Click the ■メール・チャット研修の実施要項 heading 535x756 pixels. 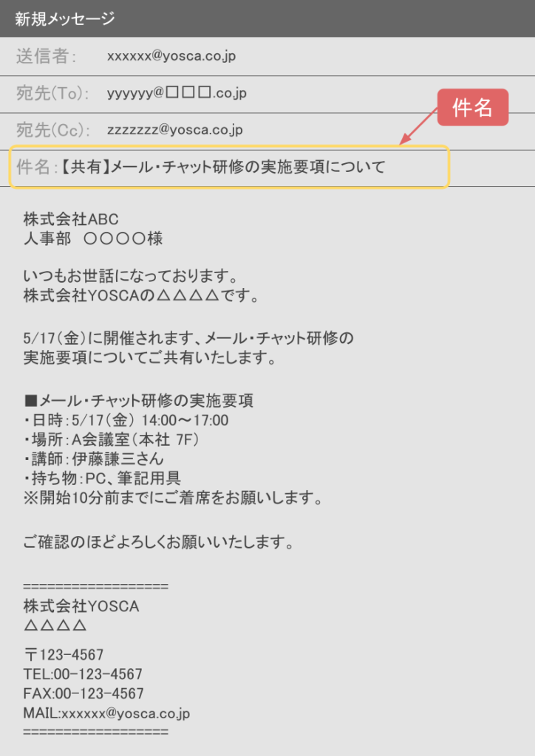pos(138,401)
